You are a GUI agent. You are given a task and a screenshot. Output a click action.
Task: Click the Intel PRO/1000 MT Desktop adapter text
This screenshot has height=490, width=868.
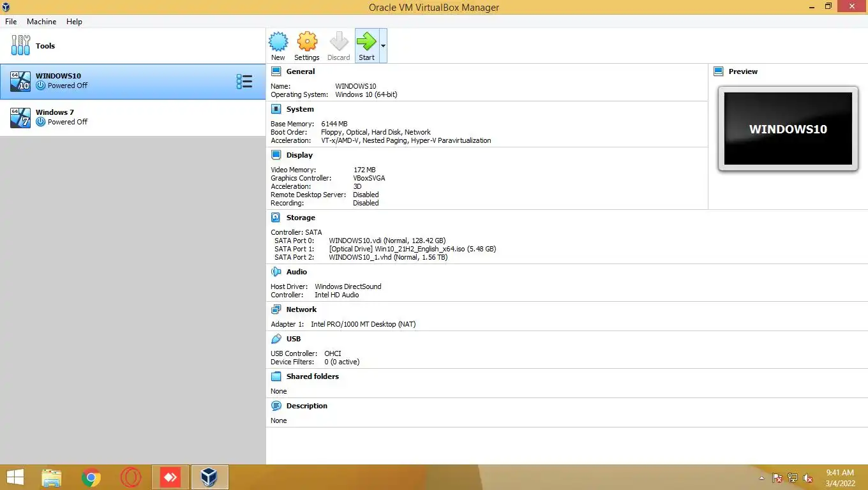(363, 324)
